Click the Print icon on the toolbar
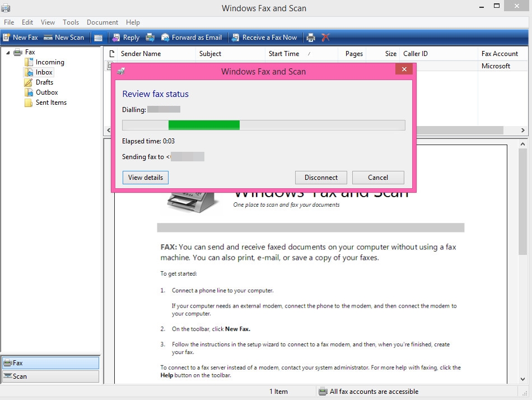 pos(311,37)
